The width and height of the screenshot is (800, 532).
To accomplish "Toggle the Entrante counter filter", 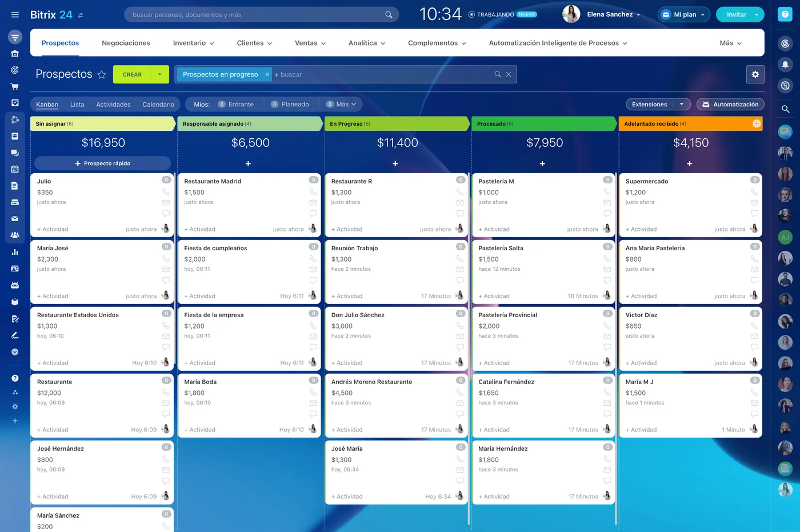I will click(235, 105).
